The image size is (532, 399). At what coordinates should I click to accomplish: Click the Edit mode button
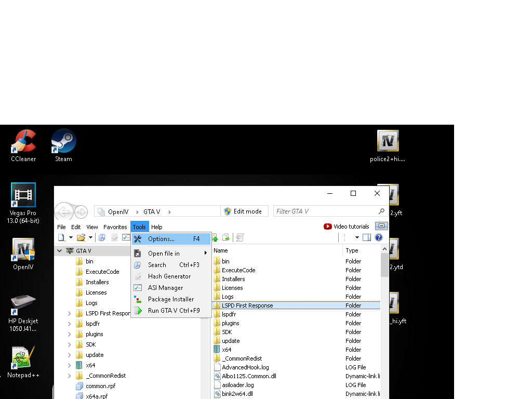pyautogui.click(x=244, y=211)
